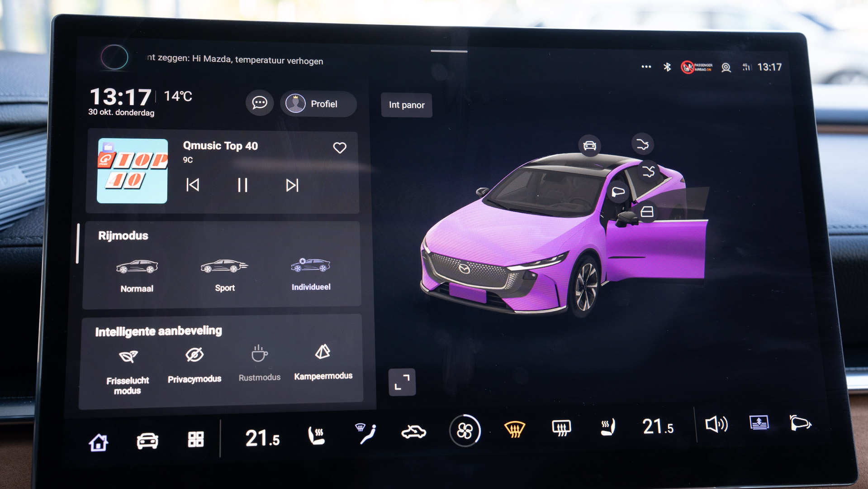Pause the Qmusic Top 40 playback
This screenshot has height=489, width=868.
[242, 185]
